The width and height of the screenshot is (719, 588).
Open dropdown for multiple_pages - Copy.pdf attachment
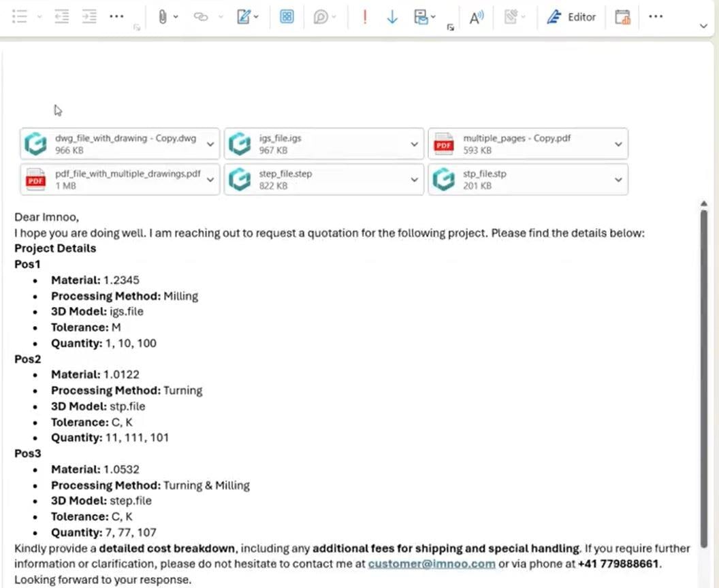(618, 144)
